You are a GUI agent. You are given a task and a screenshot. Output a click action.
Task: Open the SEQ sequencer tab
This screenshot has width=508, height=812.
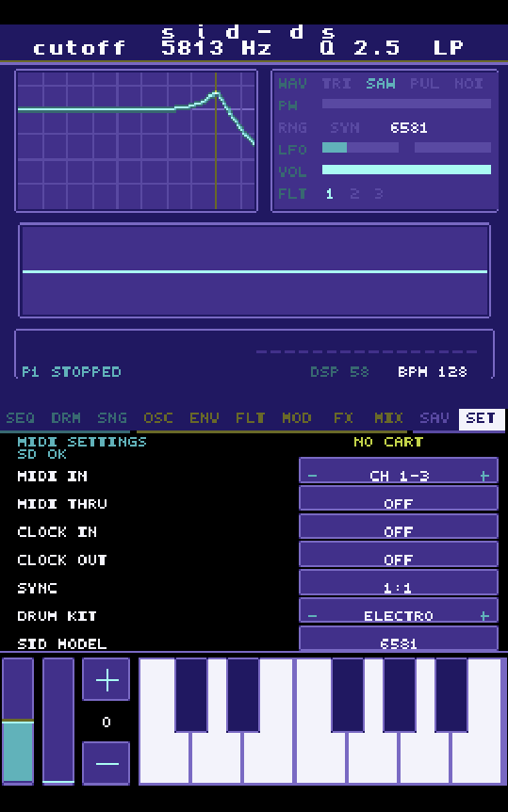[x=20, y=418]
